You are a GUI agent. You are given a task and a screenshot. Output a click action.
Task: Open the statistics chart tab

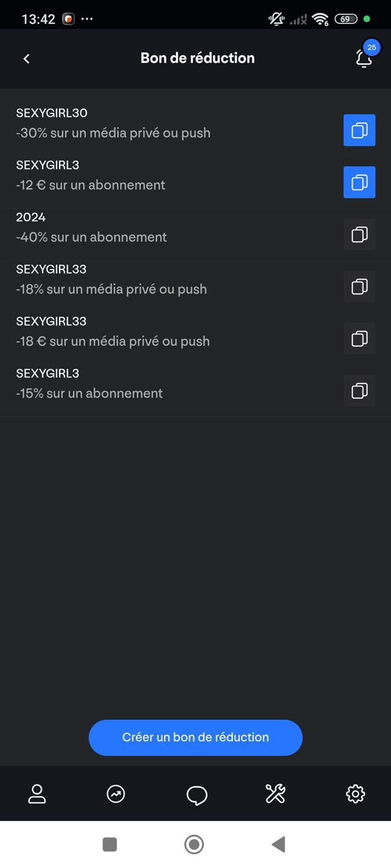tap(116, 794)
